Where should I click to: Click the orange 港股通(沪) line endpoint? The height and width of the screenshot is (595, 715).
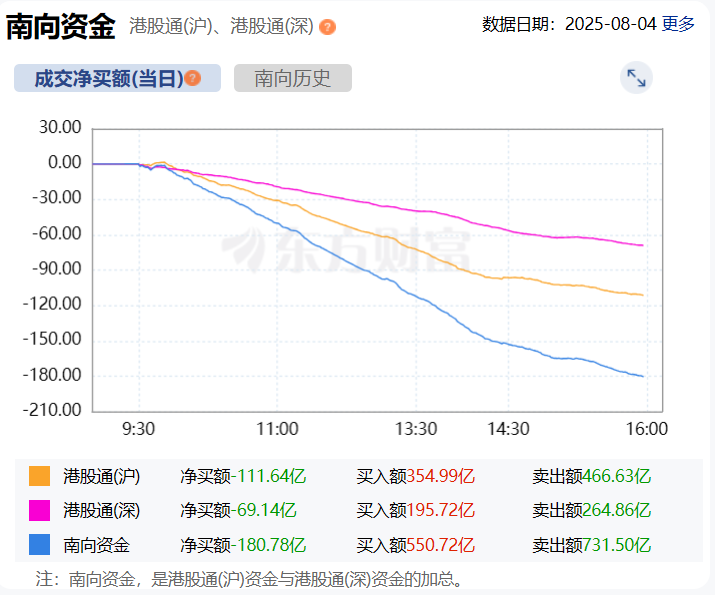(642, 295)
